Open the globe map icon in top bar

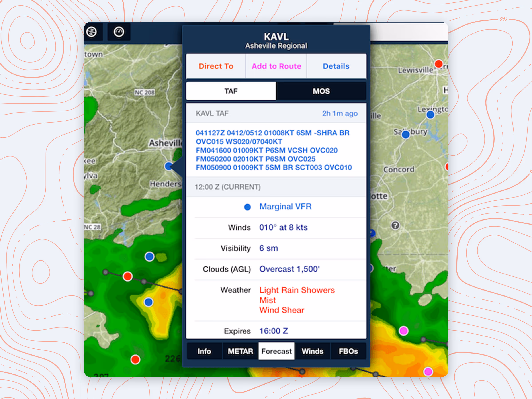pyautogui.click(x=92, y=32)
